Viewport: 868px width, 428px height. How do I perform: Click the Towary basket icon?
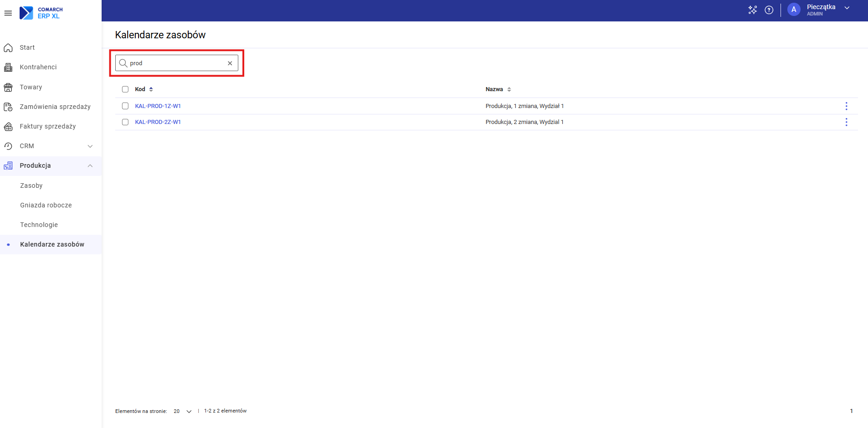(8, 87)
